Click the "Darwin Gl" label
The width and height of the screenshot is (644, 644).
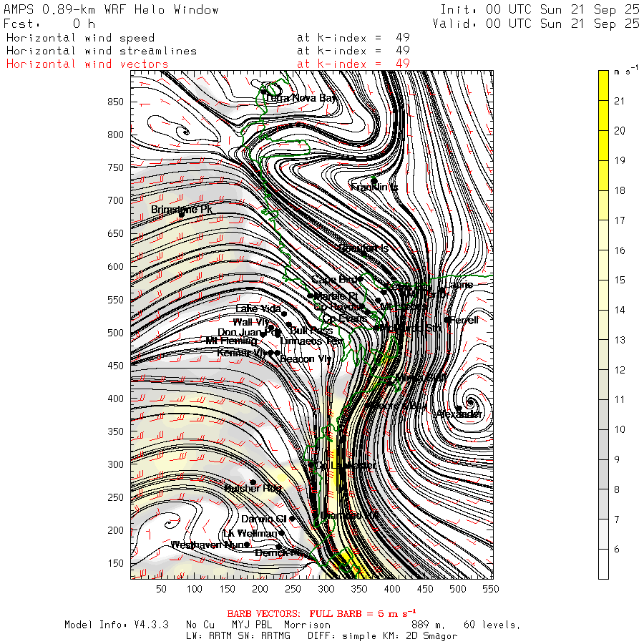coord(263,519)
